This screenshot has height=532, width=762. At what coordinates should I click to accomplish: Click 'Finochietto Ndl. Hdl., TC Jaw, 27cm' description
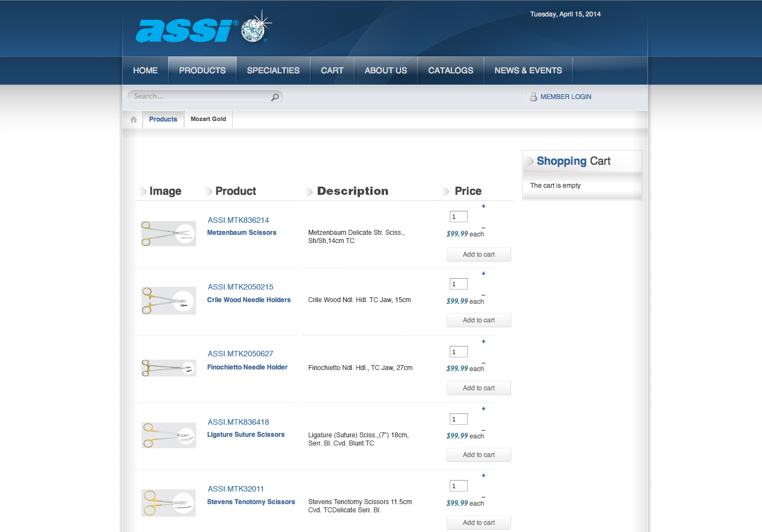click(360, 368)
